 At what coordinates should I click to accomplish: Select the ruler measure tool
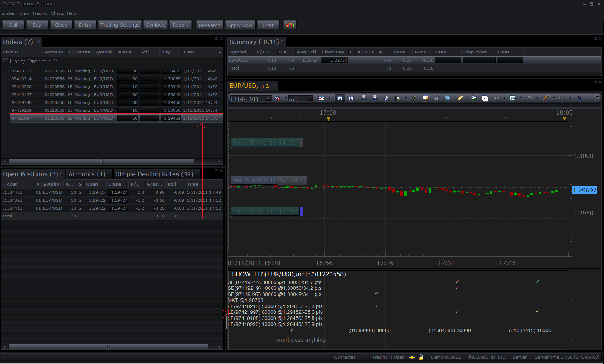tap(460, 98)
